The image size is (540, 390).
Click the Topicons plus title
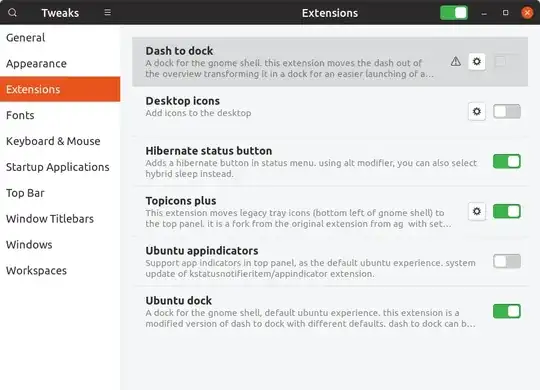pyautogui.click(x=181, y=201)
